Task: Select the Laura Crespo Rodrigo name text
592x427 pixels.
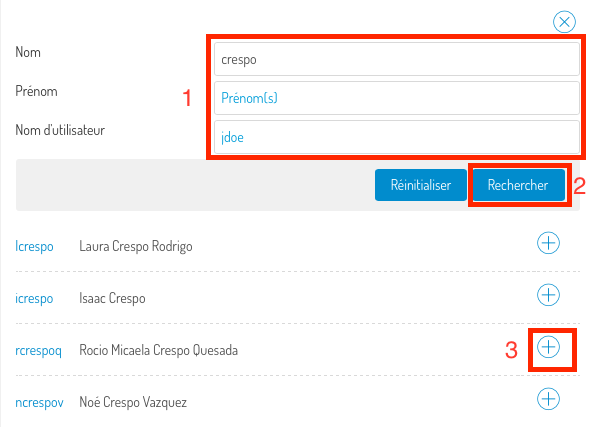Action: pos(136,246)
